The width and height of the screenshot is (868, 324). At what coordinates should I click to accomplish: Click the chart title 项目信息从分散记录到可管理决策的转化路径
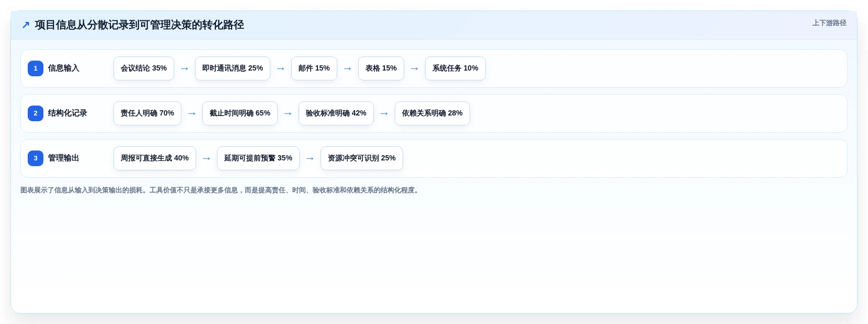pos(140,25)
